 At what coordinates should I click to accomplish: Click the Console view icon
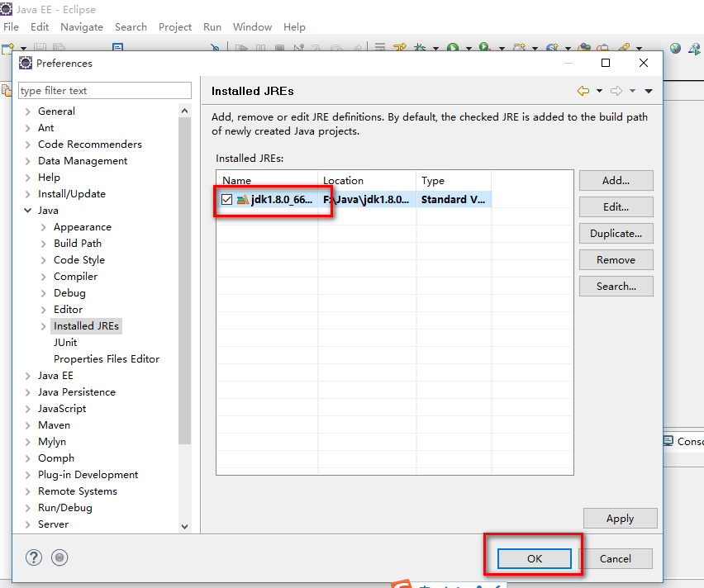pyautogui.click(x=668, y=441)
